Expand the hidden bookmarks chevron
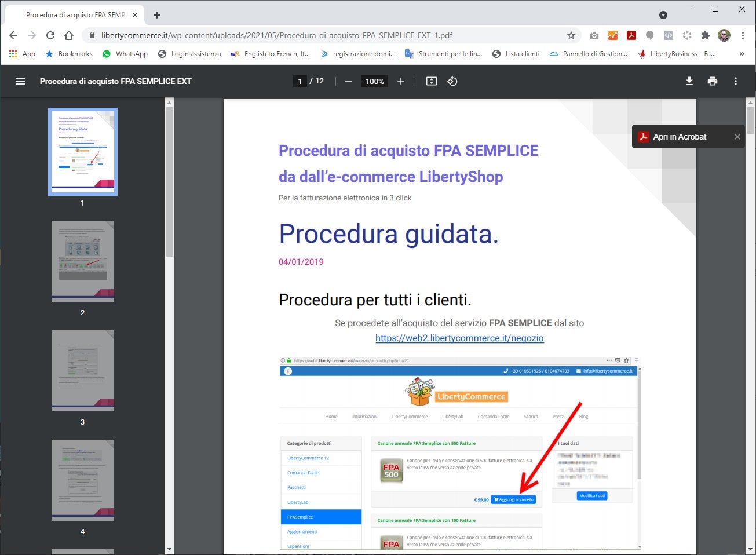Screen dimensions: 756x555 pos(742,54)
